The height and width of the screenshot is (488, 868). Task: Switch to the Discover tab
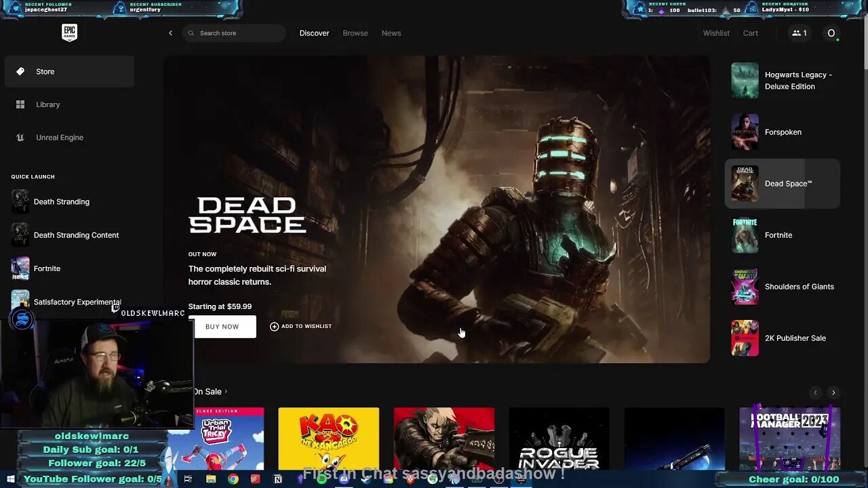[315, 33]
